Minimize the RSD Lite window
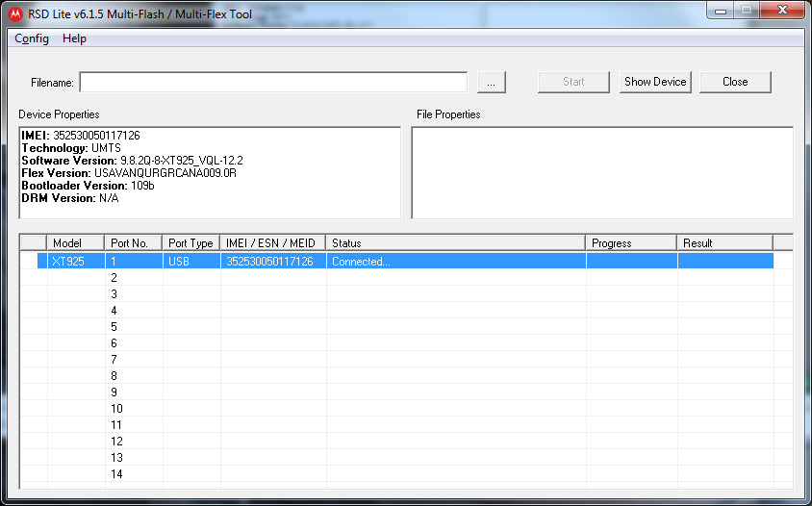This screenshot has width=812, height=506. pos(721,11)
